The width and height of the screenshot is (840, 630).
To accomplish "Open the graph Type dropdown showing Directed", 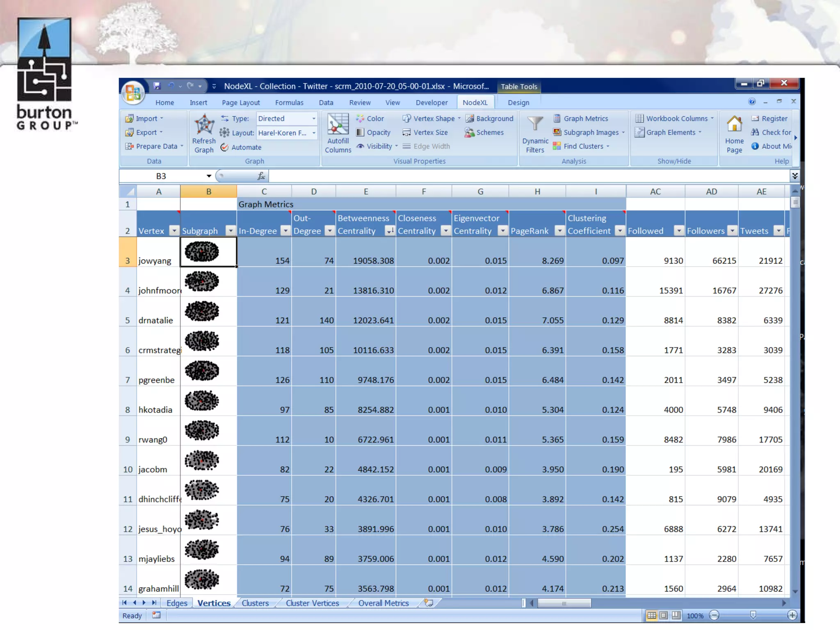I will (313, 119).
